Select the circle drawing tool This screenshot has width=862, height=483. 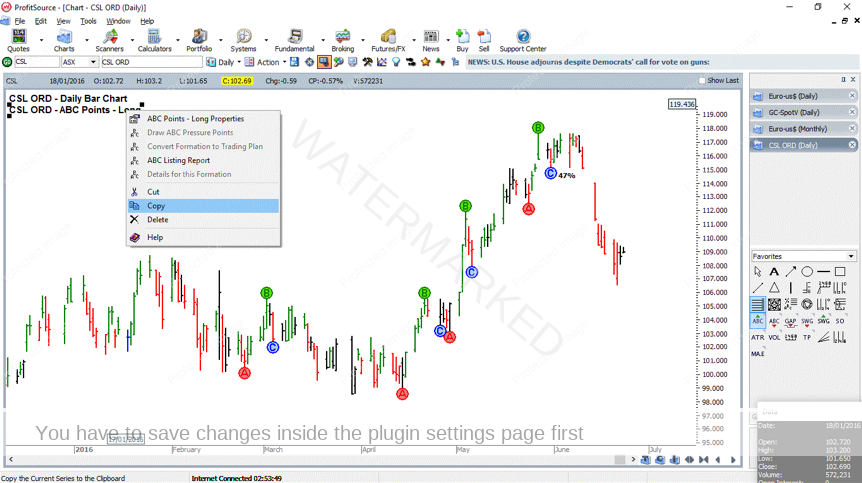[x=807, y=271]
